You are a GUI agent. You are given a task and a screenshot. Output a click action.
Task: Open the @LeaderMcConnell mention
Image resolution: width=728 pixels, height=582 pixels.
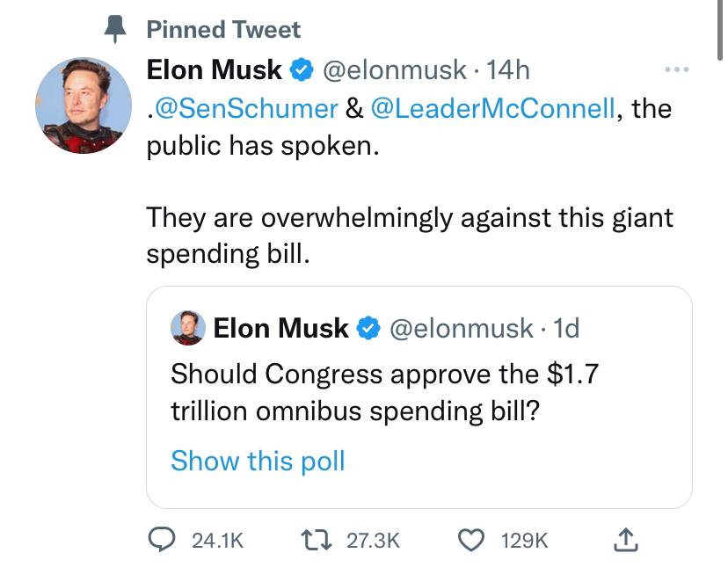tap(492, 108)
